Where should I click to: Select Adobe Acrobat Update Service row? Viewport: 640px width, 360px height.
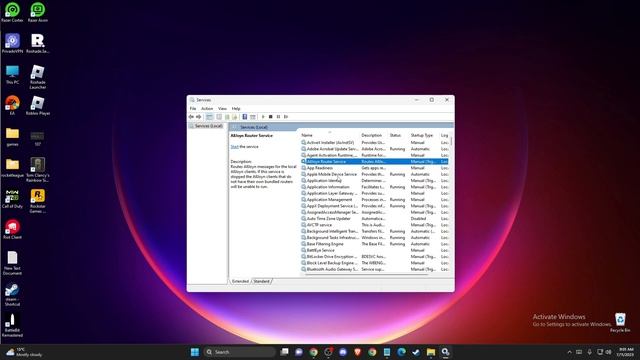374,149
